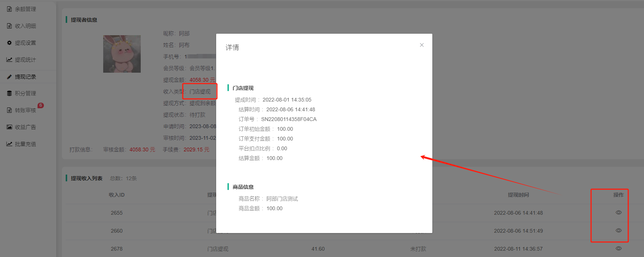
Task: Click income ID 2655 cell
Action: 117,213
